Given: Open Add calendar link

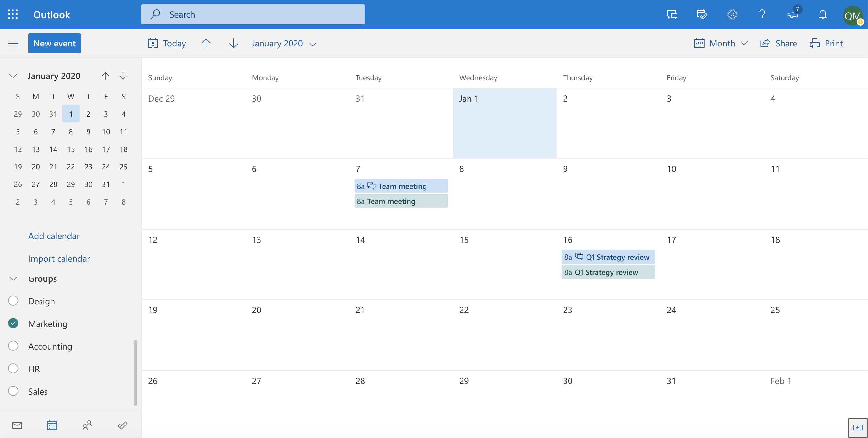Looking at the screenshot, I should (54, 235).
